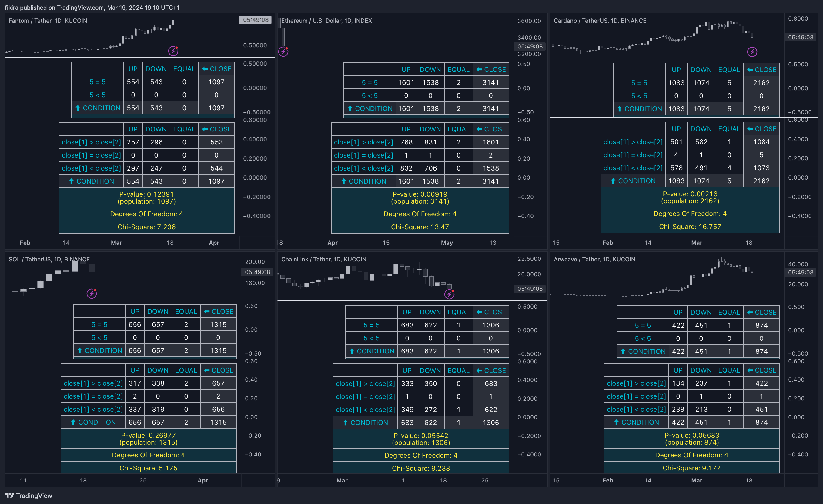823x504 pixels.
Task: Click the 338 DOWN value in the SOL table
Action: pyautogui.click(x=158, y=383)
